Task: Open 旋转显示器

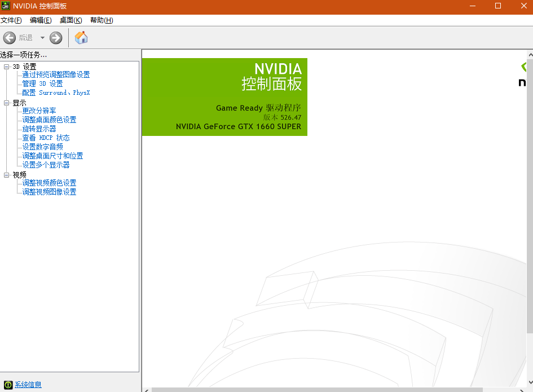Action: coord(39,129)
